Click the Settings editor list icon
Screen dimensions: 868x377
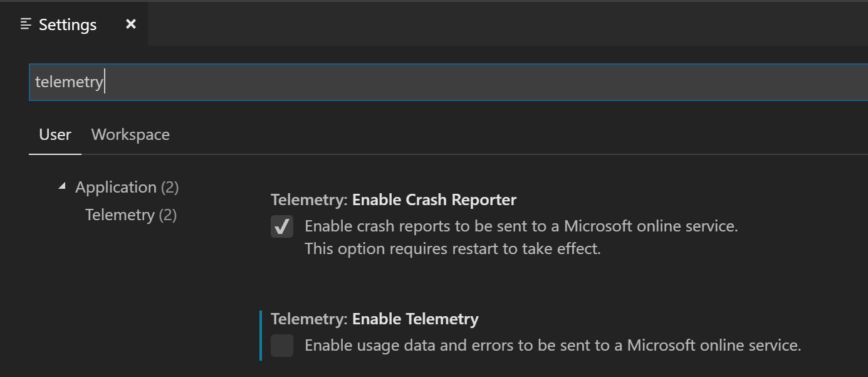[25, 24]
